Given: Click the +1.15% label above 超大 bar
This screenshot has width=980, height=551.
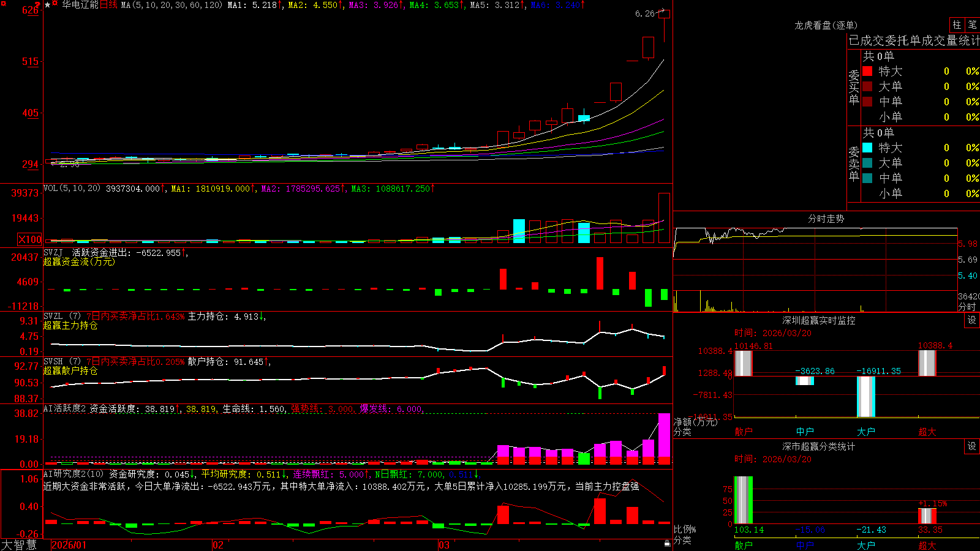Looking at the screenshot, I should click(x=933, y=503).
